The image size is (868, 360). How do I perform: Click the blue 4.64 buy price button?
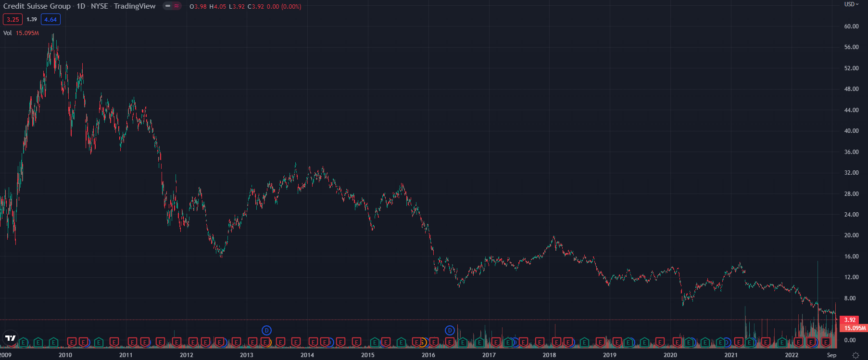pos(50,20)
